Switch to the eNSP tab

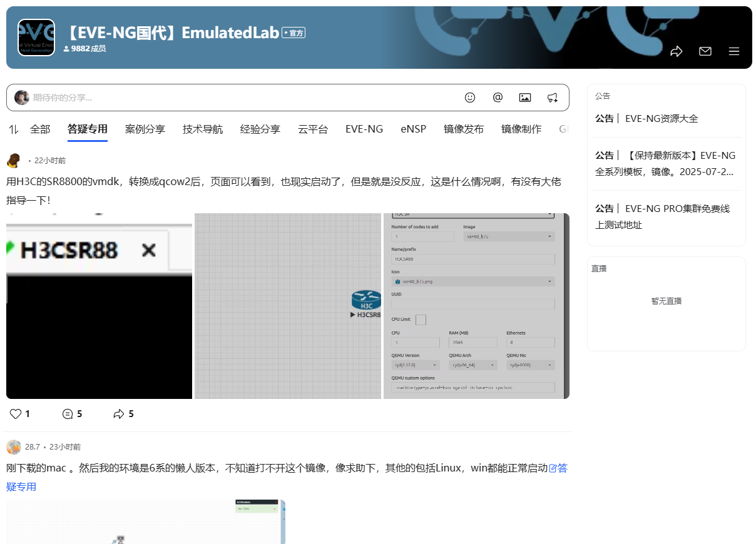click(413, 129)
